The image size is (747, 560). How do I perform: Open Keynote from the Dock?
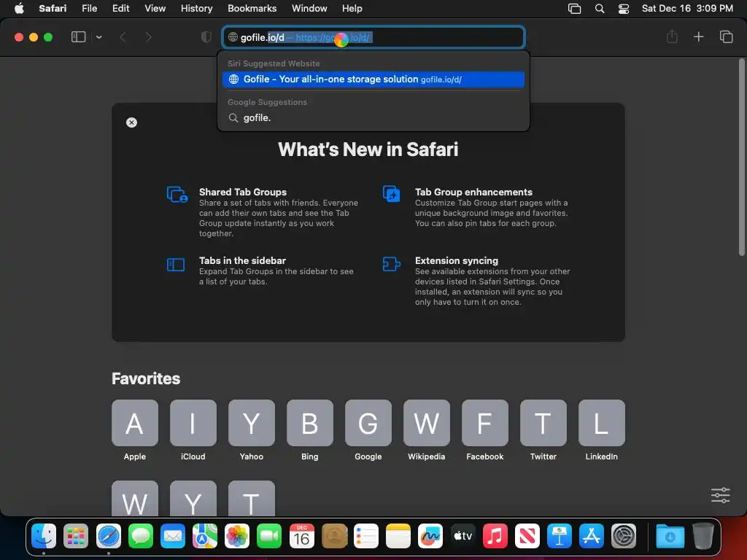[560, 536]
